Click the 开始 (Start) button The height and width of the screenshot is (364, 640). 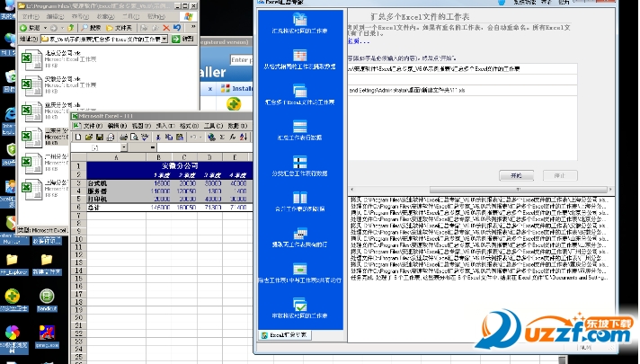coord(516,175)
